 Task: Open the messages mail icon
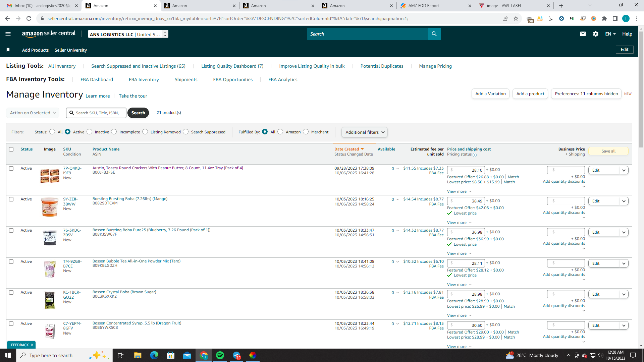click(583, 34)
